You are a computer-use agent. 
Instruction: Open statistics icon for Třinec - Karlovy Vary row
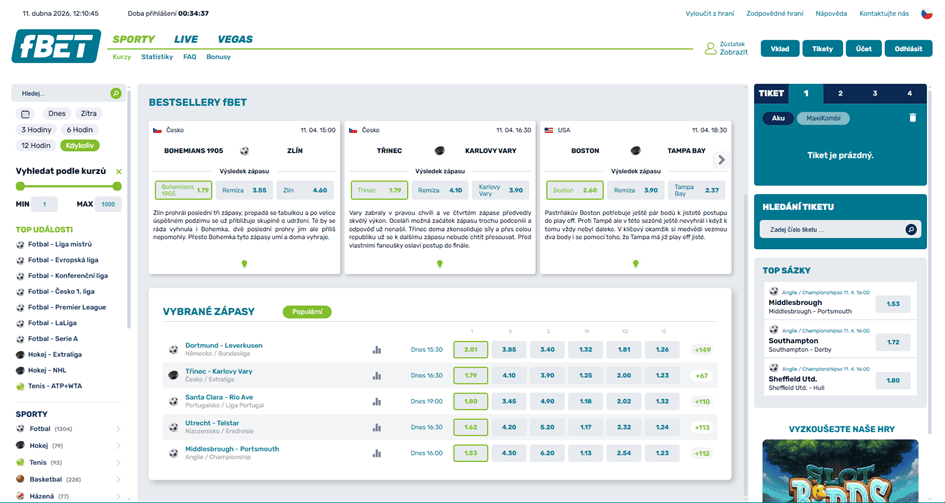point(377,375)
